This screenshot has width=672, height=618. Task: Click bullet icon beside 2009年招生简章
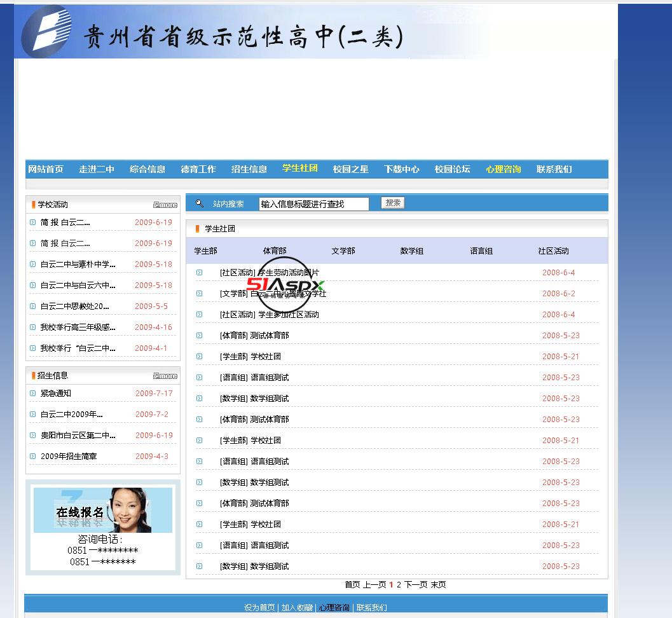pyautogui.click(x=33, y=457)
